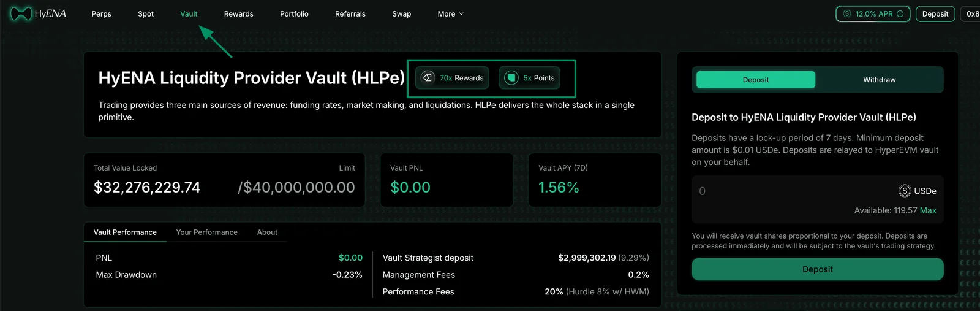The image size is (980, 311).
Task: Go to the Vault page
Action: point(189,14)
